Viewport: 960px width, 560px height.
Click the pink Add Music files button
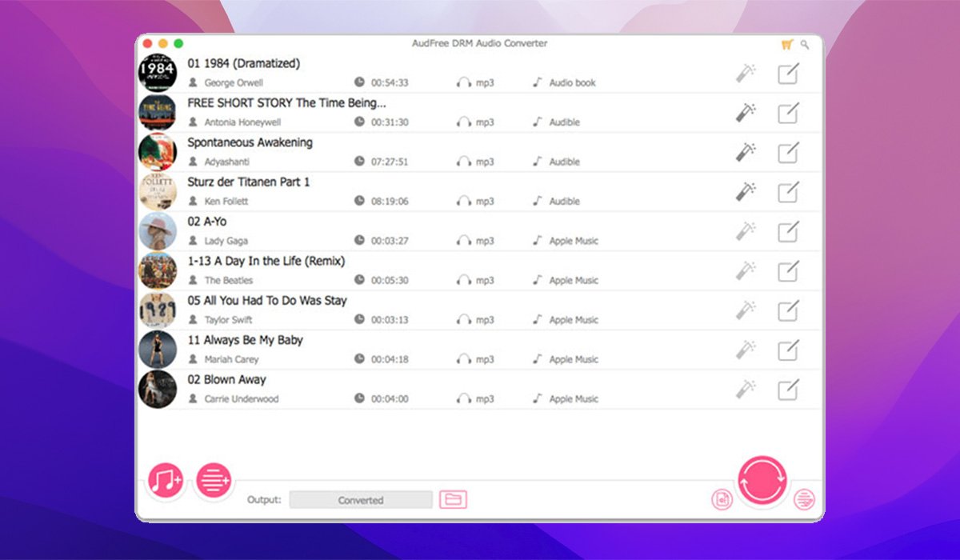click(166, 481)
